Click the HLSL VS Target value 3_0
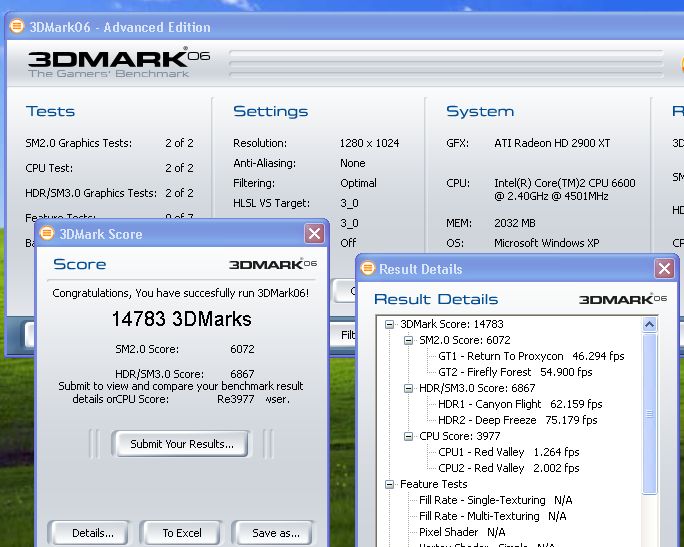This screenshot has width=684, height=547. pyautogui.click(x=349, y=203)
